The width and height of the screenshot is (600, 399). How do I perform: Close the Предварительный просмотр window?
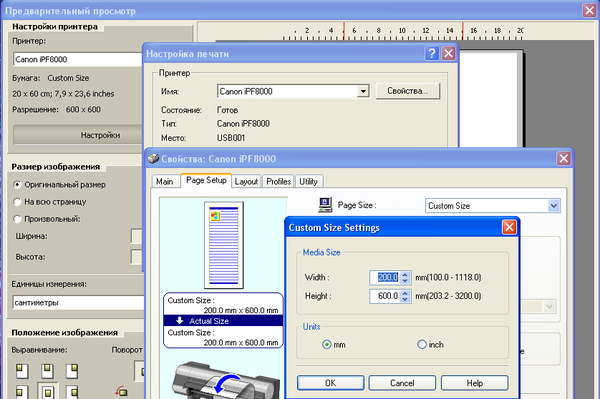pos(590,10)
